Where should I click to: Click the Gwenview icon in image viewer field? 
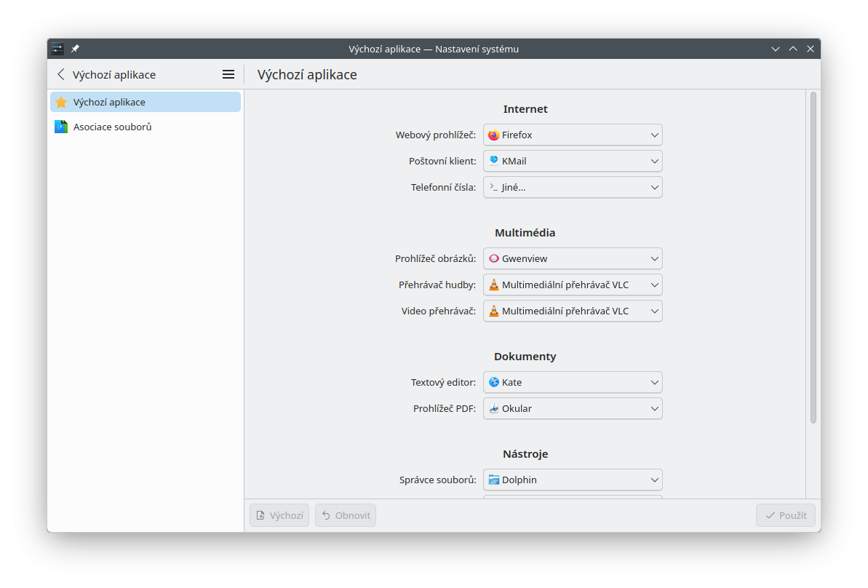point(494,258)
